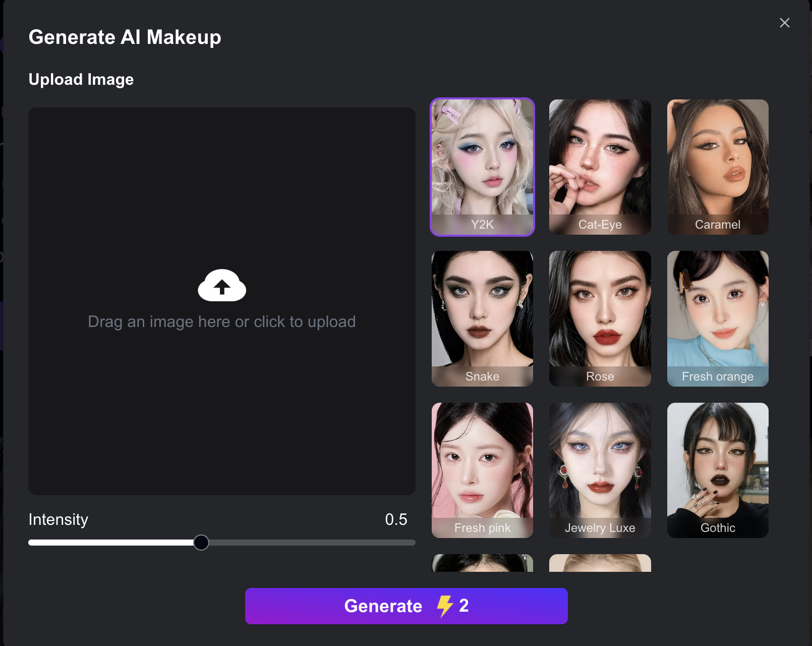Close the Generate AI Makeup dialog
Screen dimensions: 812x646
coord(784,23)
